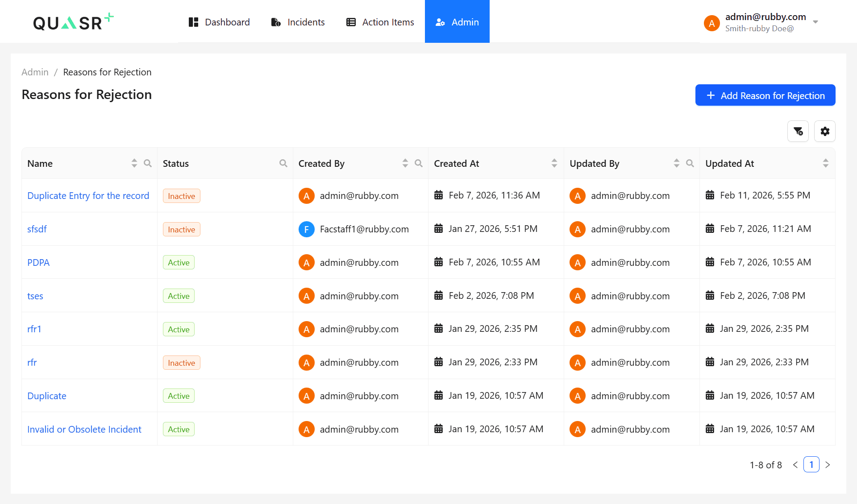
Task: Click the search icon in the Created By column
Action: (x=419, y=163)
